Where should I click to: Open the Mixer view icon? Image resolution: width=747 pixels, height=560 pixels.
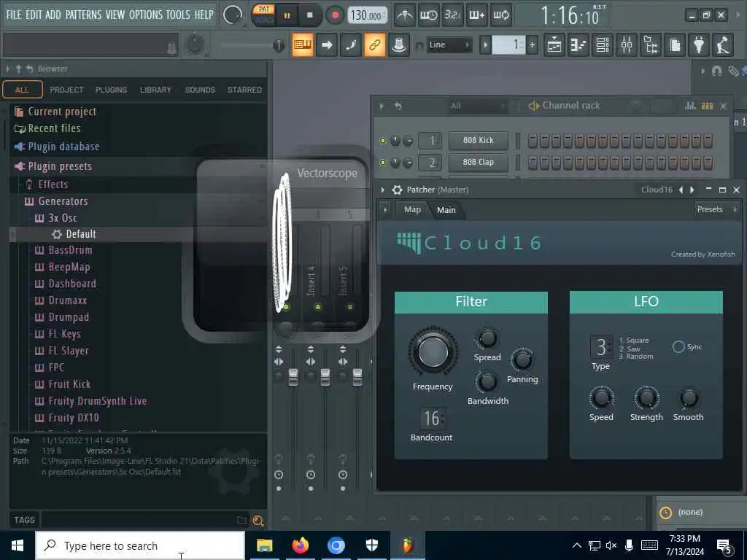627,45
